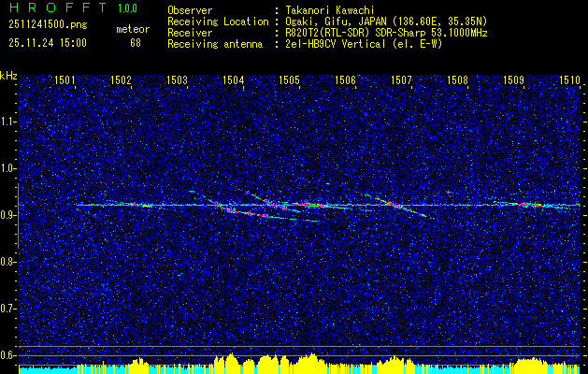The image size is (588, 374).
Task: Click the 1.1 frequency axis label
Action: tap(7, 122)
